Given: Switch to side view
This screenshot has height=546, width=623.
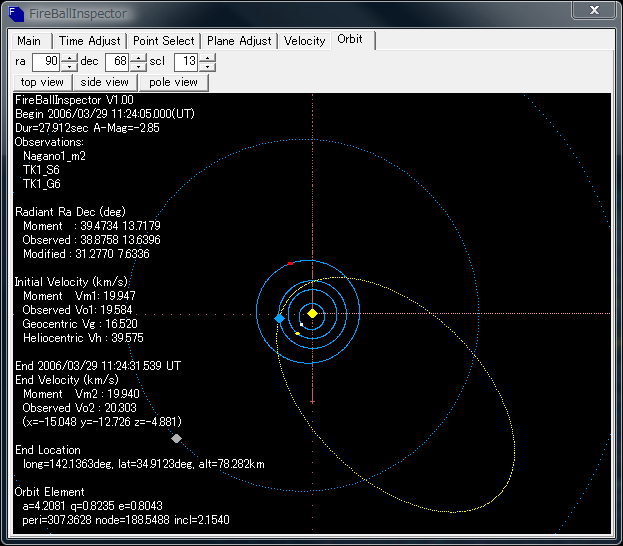Looking at the screenshot, I should pyautogui.click(x=104, y=82).
